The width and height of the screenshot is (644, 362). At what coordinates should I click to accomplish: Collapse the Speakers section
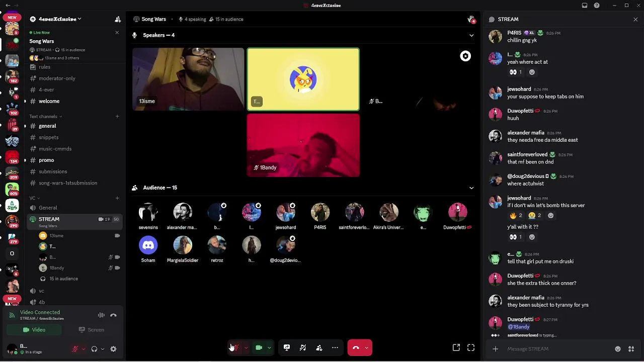(471, 35)
